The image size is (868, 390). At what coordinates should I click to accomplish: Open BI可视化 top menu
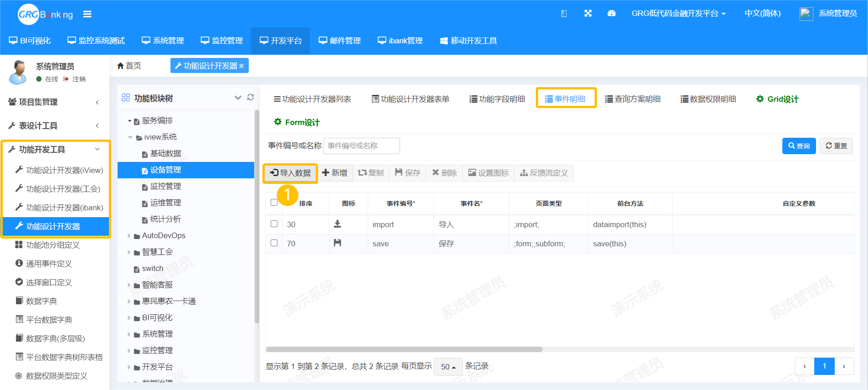pyautogui.click(x=30, y=41)
